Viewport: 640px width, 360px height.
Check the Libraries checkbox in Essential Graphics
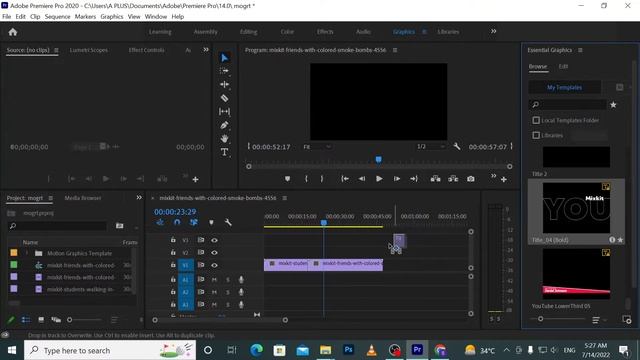click(x=536, y=135)
